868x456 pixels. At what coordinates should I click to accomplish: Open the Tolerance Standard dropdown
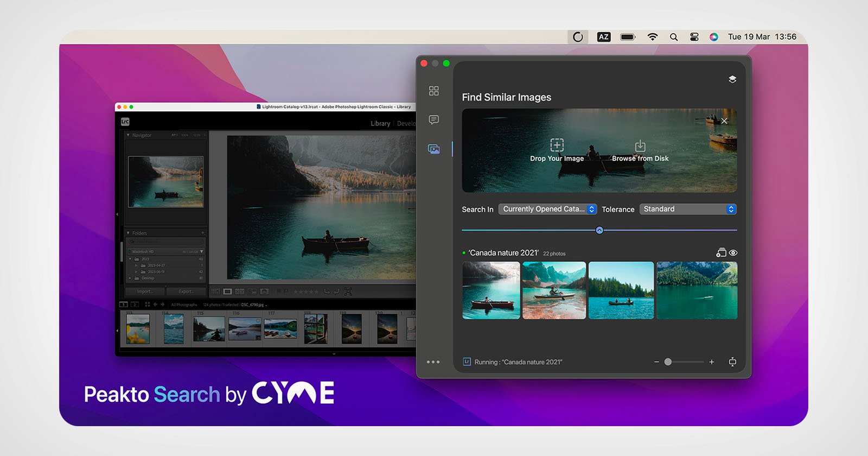coord(688,209)
